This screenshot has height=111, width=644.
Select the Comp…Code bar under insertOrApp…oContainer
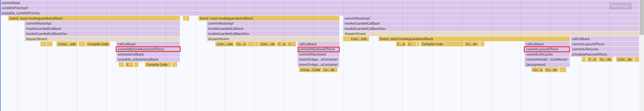point(310,70)
